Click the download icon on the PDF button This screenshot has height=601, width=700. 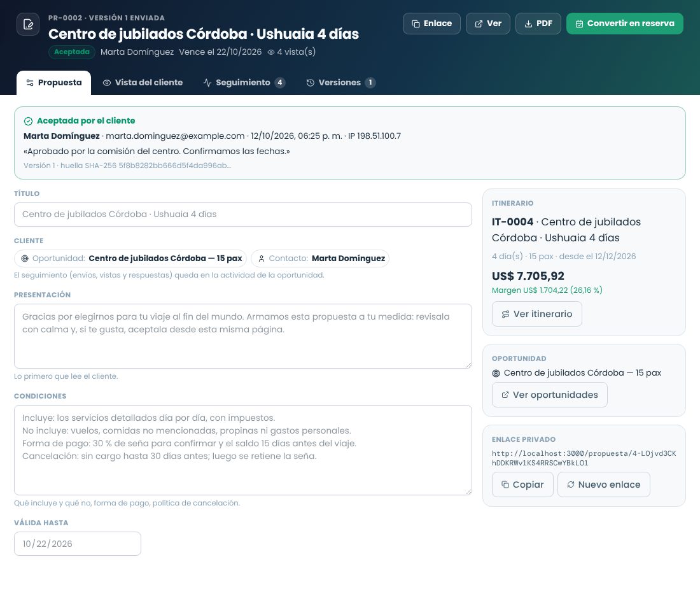528,24
